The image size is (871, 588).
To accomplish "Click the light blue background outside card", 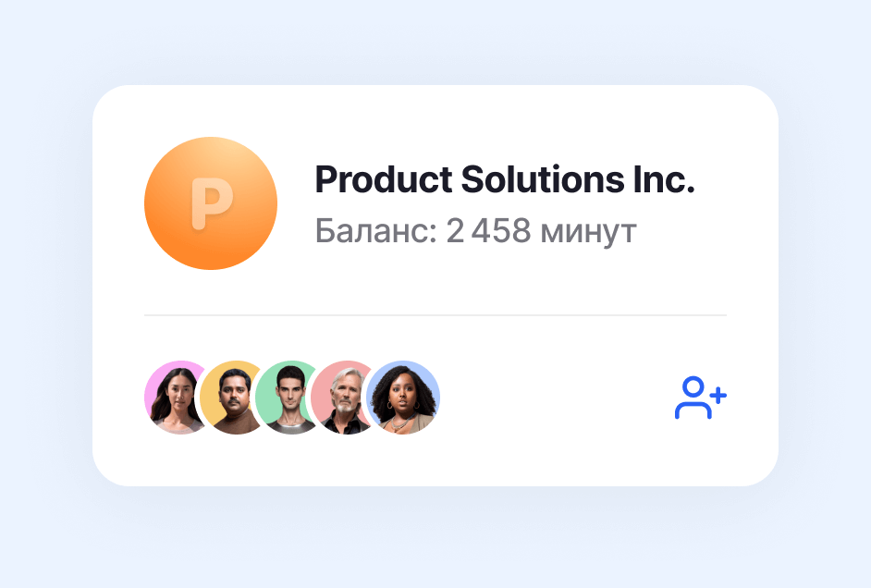I will (435, 39).
